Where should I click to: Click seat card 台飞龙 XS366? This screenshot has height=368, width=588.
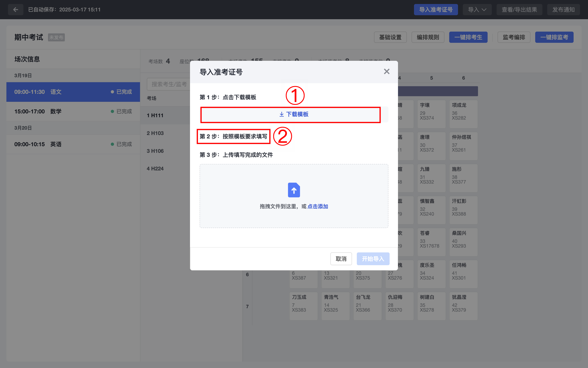point(367,306)
